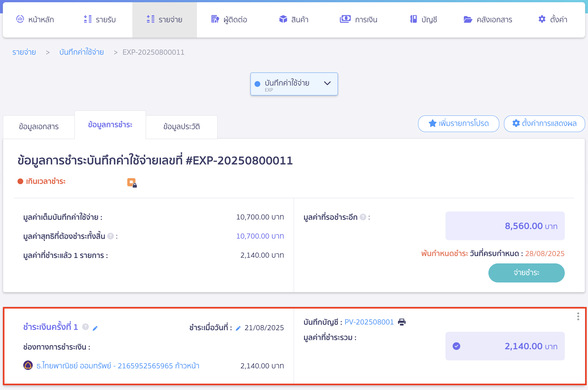Switch to the ข้อมูลเอกสาร tab
588x390 pixels.
coord(39,127)
